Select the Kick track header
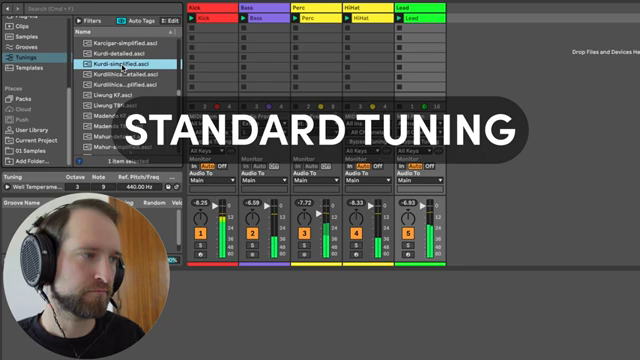 pyautogui.click(x=213, y=8)
